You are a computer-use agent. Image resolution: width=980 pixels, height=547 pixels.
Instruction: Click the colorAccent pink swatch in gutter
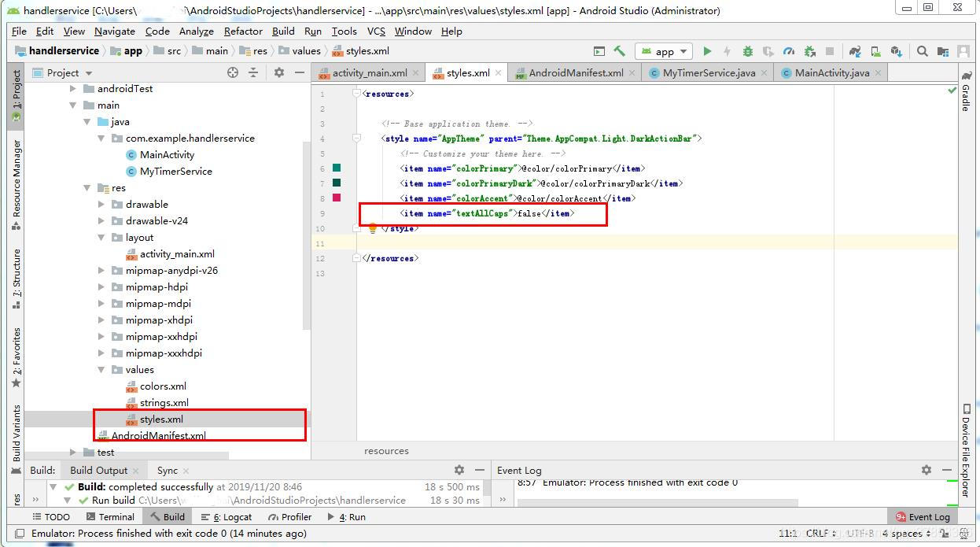337,198
